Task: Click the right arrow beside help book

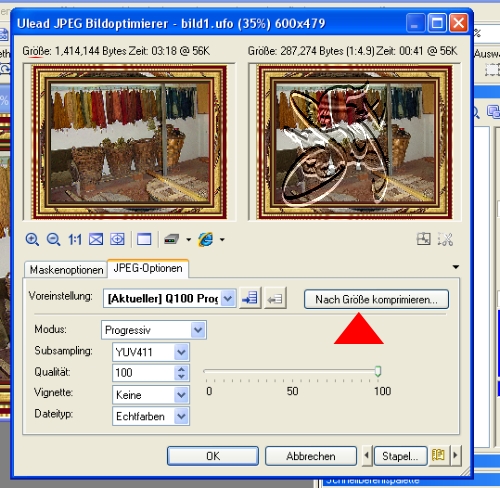Action: [x=456, y=455]
